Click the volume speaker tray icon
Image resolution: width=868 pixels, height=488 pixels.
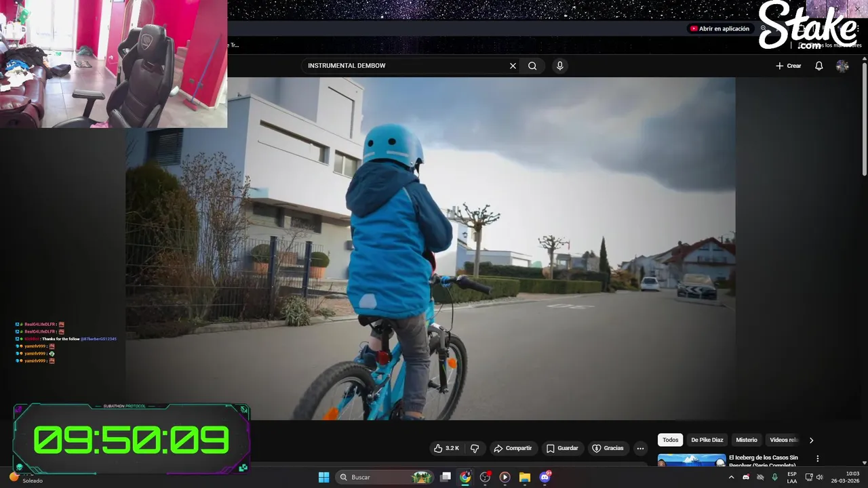click(819, 477)
